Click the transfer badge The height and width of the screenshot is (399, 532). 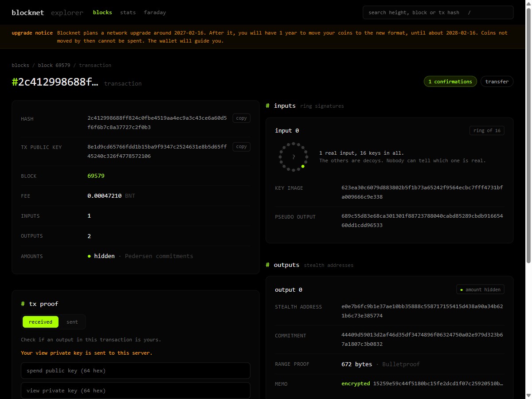pyautogui.click(x=497, y=82)
